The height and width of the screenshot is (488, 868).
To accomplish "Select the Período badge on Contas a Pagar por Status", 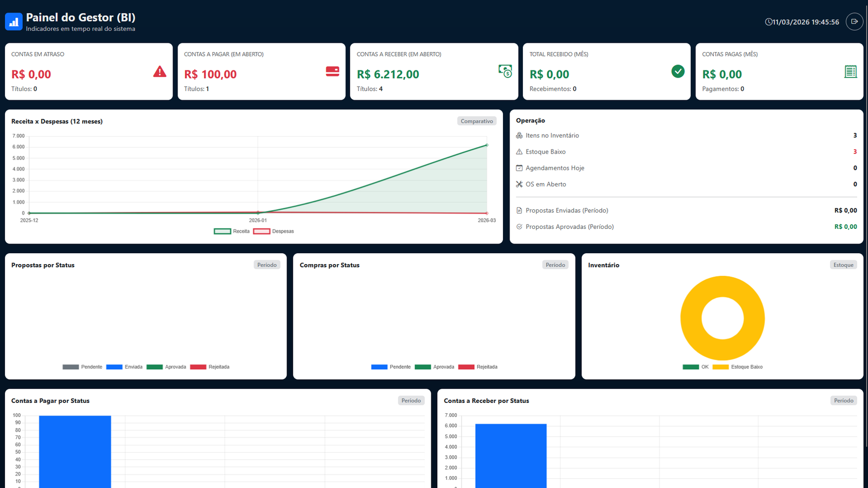I will click(411, 400).
